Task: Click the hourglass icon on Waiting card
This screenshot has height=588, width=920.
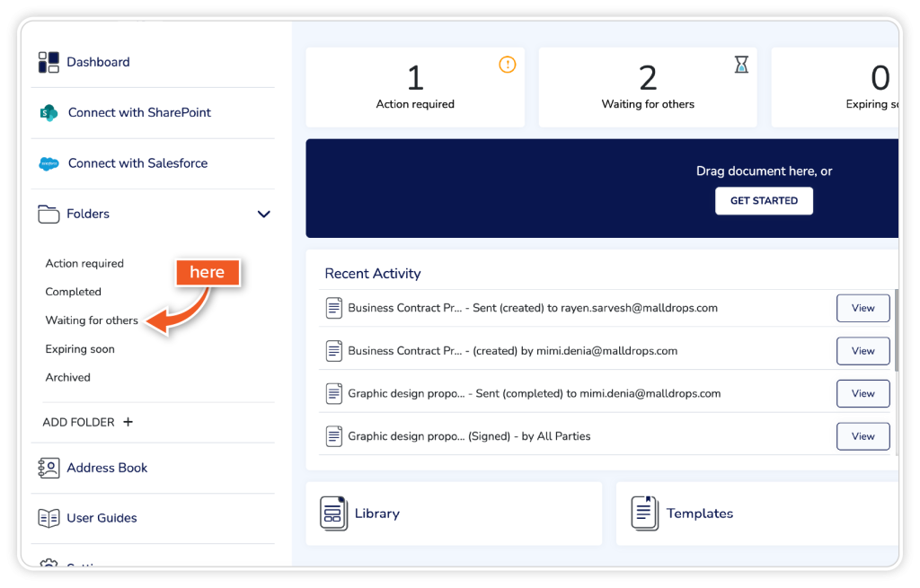Action: [740, 65]
